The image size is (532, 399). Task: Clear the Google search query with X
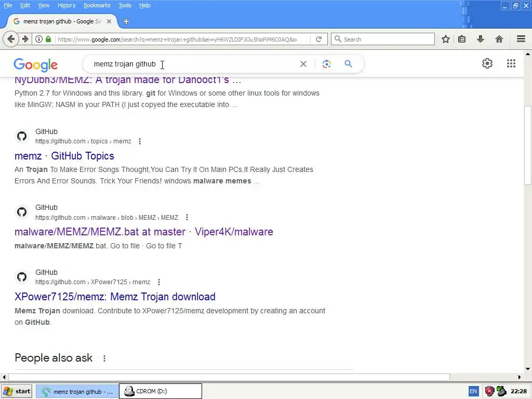303,64
